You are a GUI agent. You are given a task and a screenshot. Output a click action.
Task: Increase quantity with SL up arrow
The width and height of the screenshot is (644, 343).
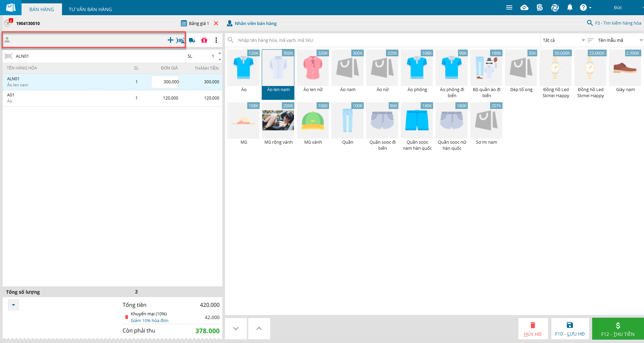(x=220, y=53)
